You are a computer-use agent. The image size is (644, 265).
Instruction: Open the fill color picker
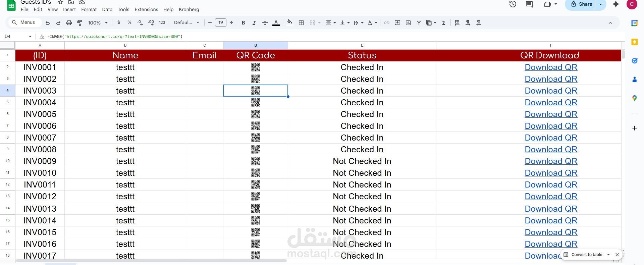290,22
